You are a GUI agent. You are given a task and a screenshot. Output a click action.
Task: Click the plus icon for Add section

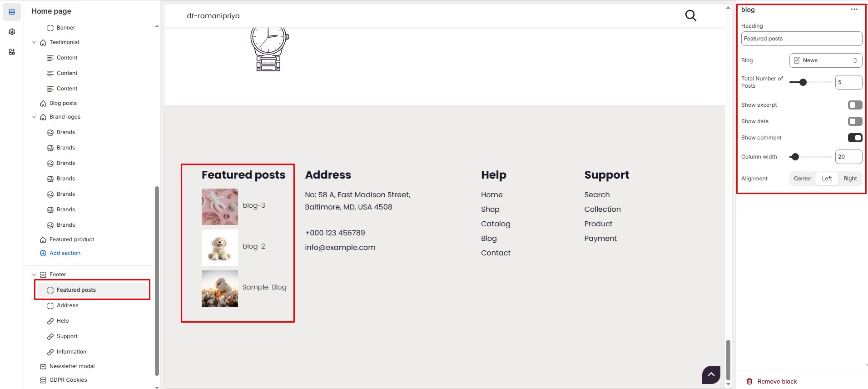(43, 253)
